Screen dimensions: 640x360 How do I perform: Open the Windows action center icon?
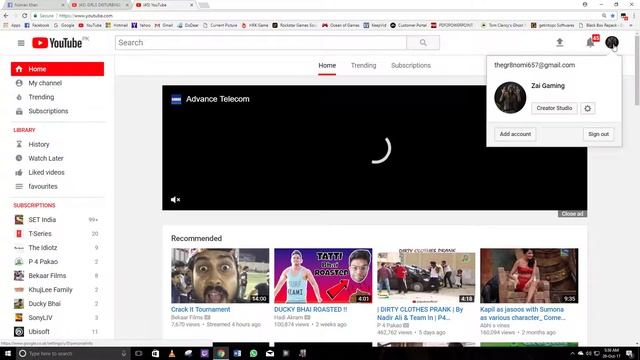[630, 353]
